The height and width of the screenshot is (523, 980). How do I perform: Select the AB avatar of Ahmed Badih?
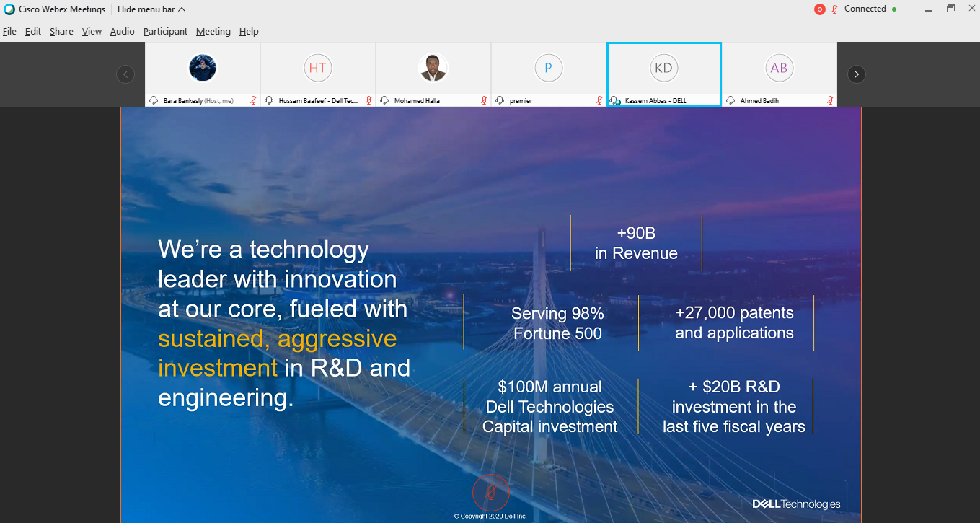coord(779,68)
